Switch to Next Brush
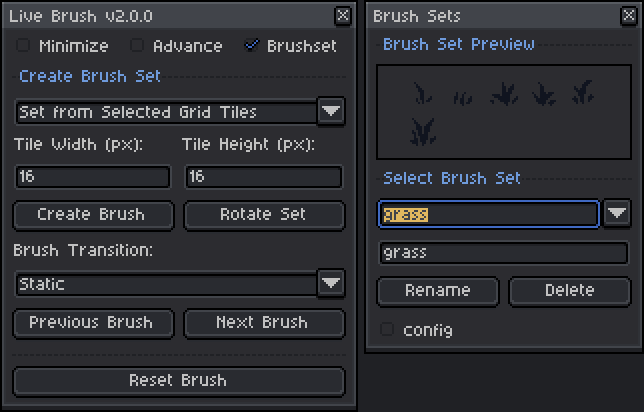 pos(262,322)
